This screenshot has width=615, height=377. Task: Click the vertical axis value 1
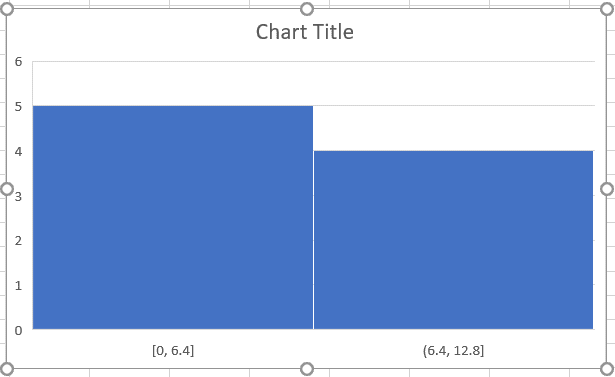point(18,285)
